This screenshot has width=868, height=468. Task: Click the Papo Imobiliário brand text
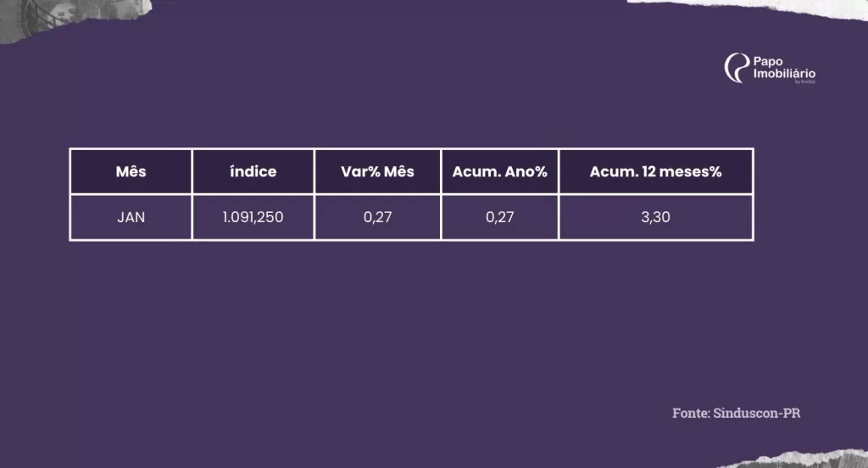point(784,68)
